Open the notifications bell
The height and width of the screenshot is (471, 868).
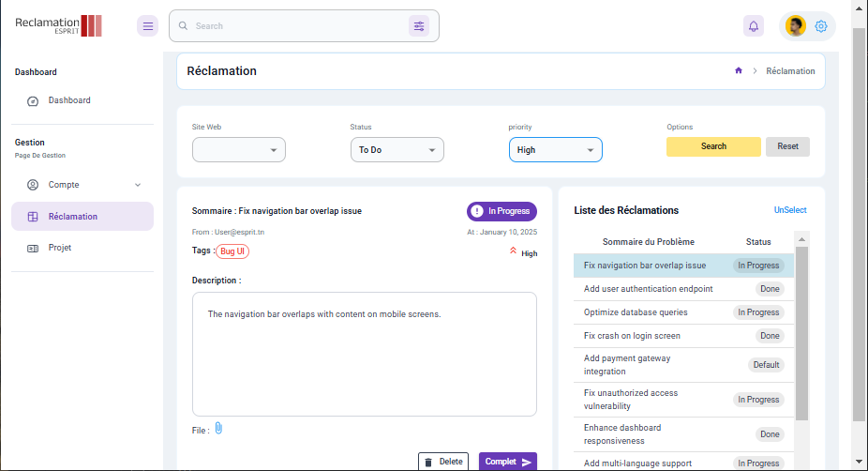[x=754, y=26]
